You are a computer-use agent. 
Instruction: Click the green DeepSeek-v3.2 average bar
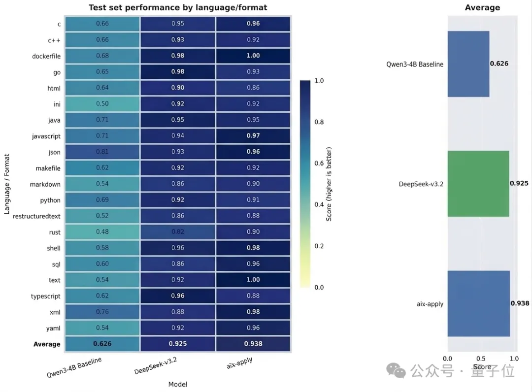tap(478, 184)
